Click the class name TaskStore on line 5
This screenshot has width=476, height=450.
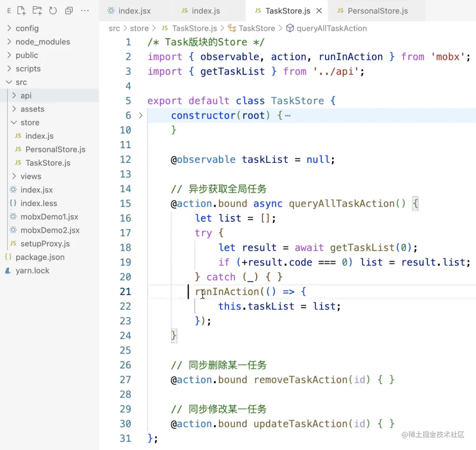click(297, 101)
